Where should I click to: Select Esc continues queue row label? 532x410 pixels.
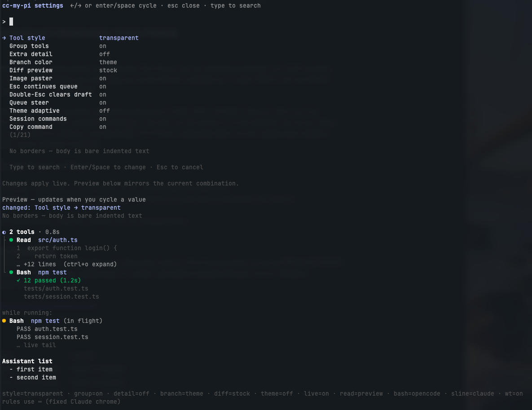44,87
